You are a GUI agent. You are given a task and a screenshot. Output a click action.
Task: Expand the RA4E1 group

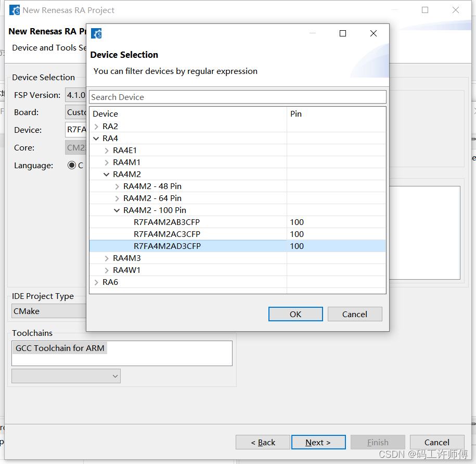(107, 151)
